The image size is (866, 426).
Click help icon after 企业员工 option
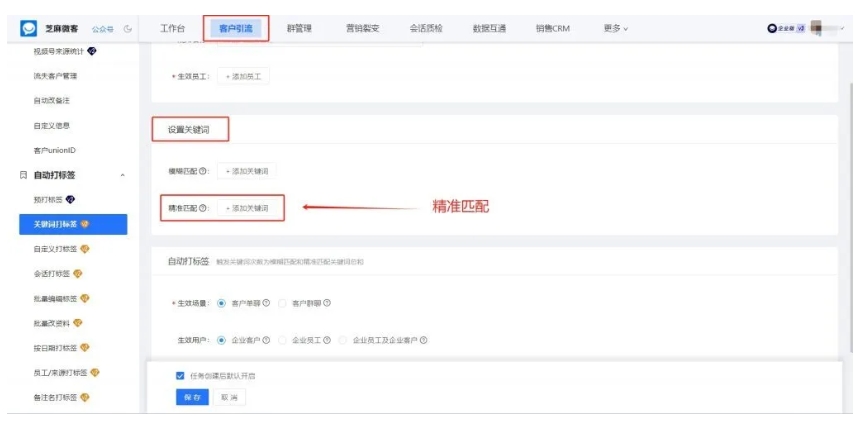[x=327, y=340]
